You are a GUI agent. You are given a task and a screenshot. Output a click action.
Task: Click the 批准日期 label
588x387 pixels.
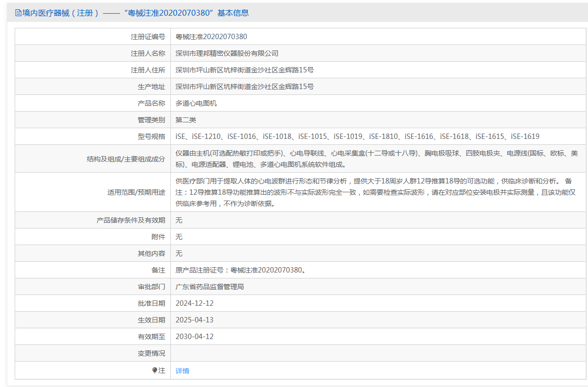pos(151,303)
